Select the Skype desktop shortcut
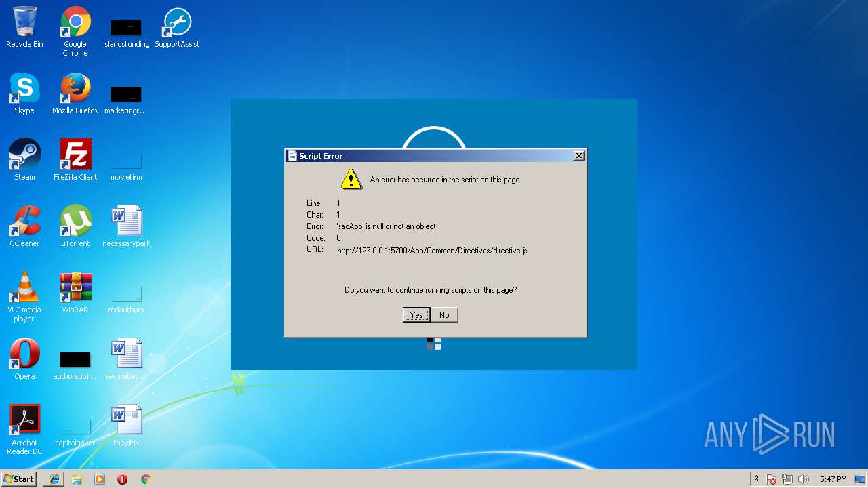The height and width of the screenshot is (488, 868). [x=24, y=94]
